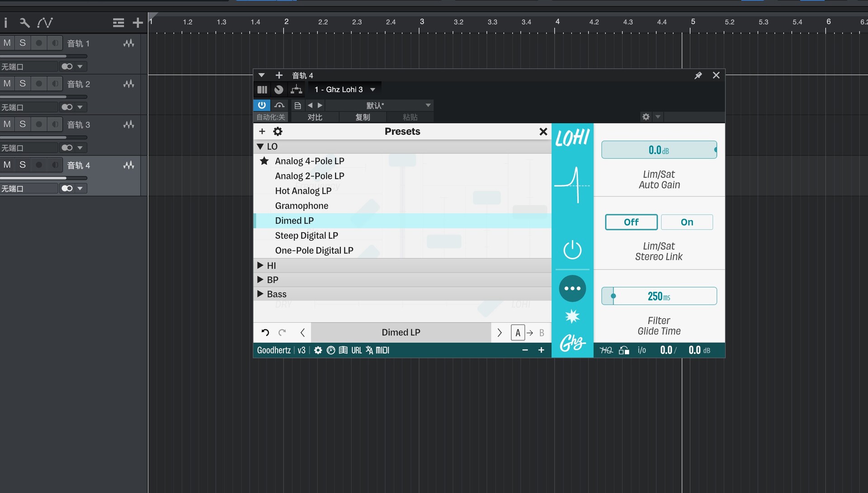Toggle the Lohi plugin power icon
Viewport: 868px width, 493px height.
point(572,250)
